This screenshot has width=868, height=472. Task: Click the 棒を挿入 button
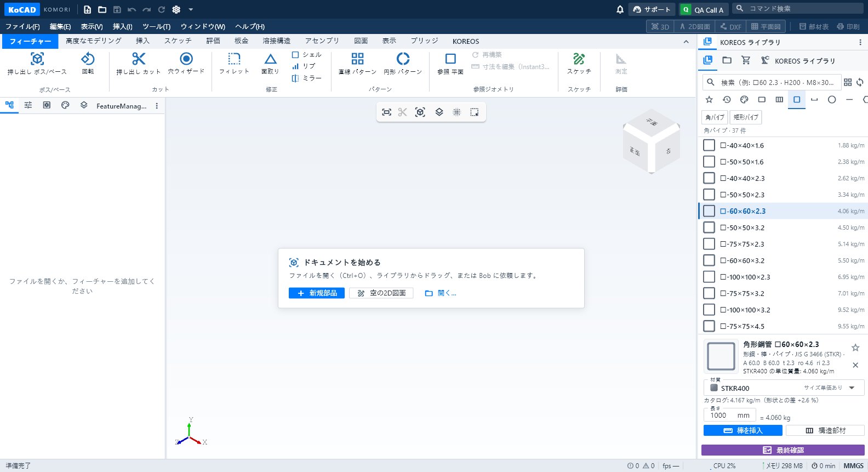(743, 431)
